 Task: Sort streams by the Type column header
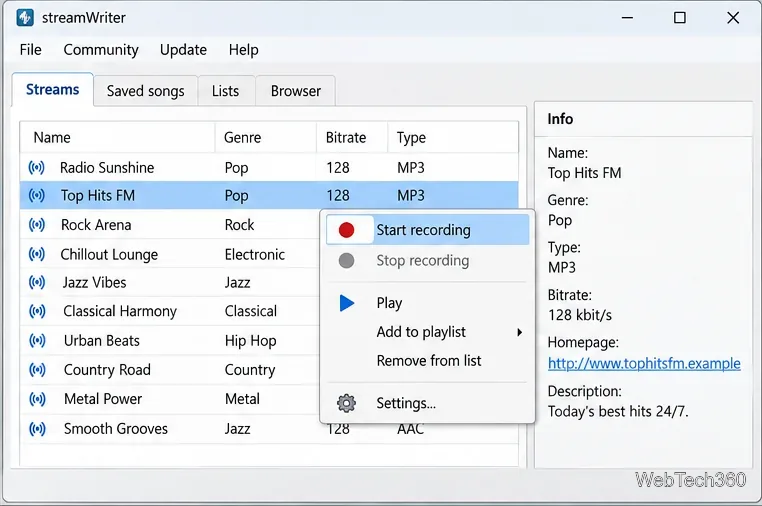pyautogui.click(x=453, y=138)
